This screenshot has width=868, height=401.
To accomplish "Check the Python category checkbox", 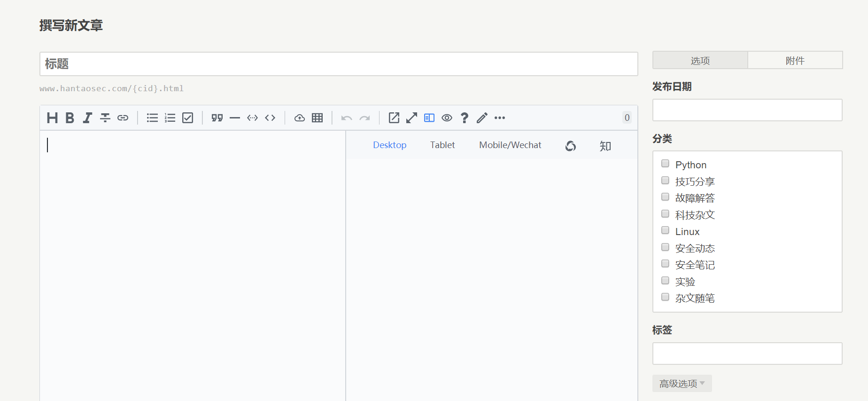I will click(665, 164).
